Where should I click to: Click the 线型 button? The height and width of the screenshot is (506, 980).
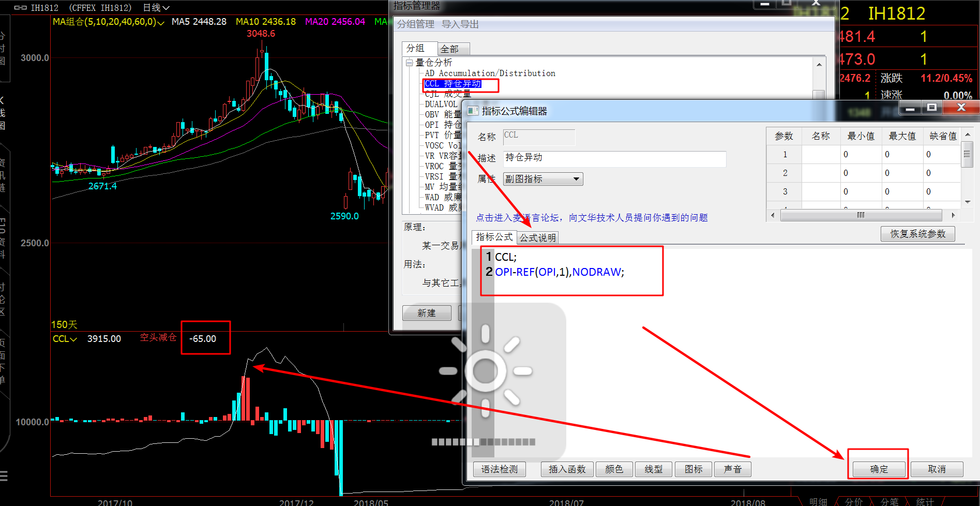654,469
